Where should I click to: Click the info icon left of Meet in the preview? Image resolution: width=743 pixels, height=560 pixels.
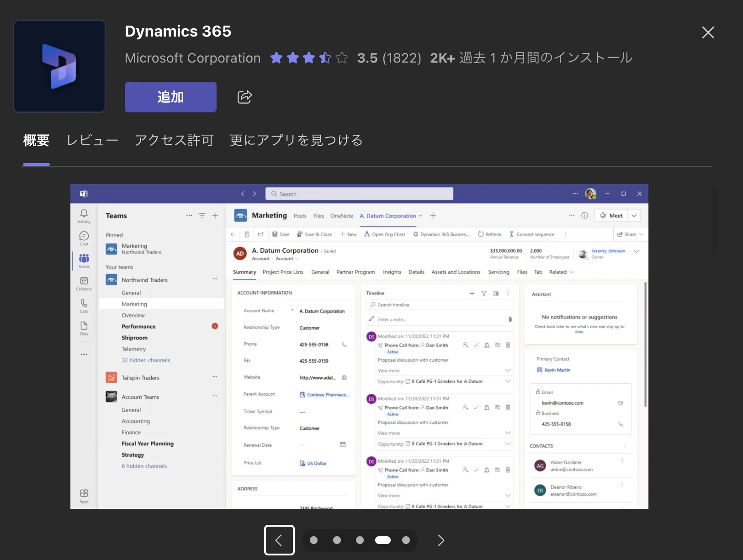[584, 216]
